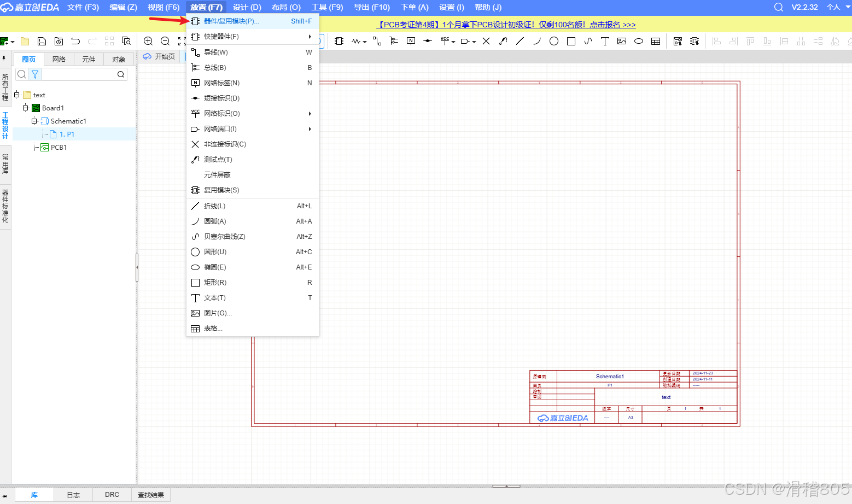Select the 1. P1 schematic page
The height and width of the screenshot is (504, 852).
coord(67,134)
